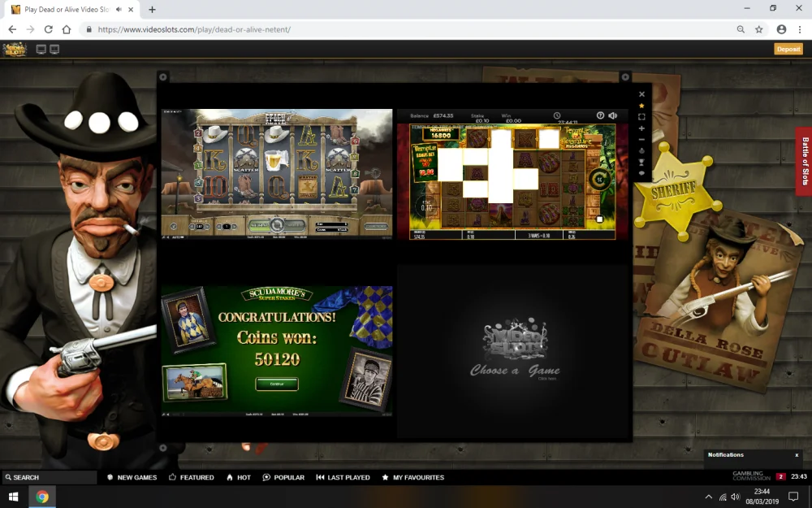The image size is (812, 508).
Task: Choose a game in the empty slot
Action: click(514, 352)
